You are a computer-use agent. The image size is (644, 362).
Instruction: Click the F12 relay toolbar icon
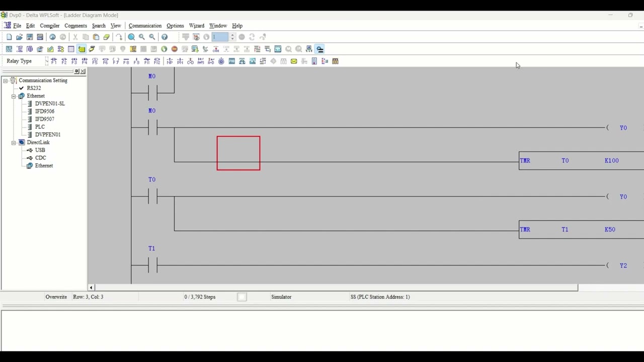tap(157, 61)
